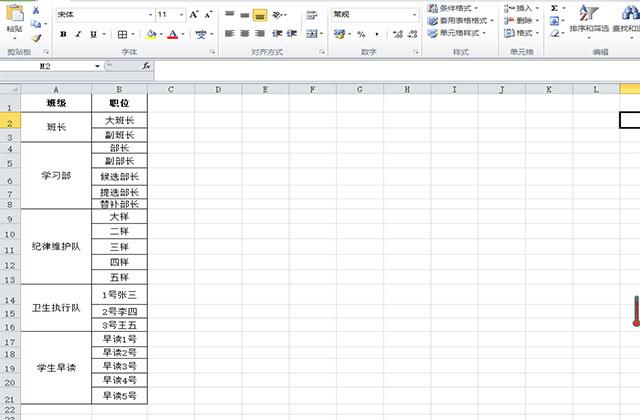Decrease font size with the small A icon
Image resolution: width=640 pixels, height=420 pixels.
click(x=209, y=15)
